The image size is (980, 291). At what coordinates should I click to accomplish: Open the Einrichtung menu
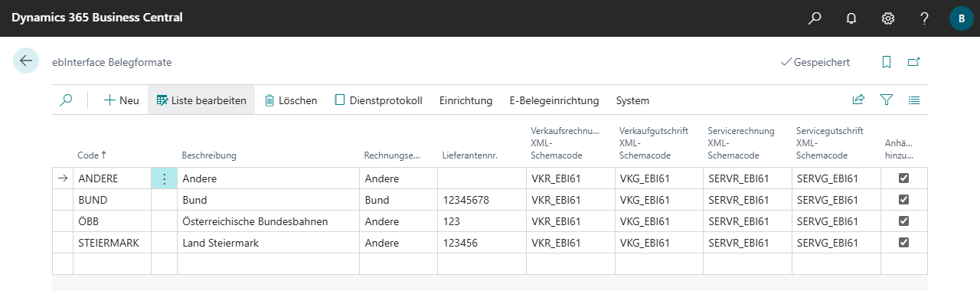coord(465,100)
